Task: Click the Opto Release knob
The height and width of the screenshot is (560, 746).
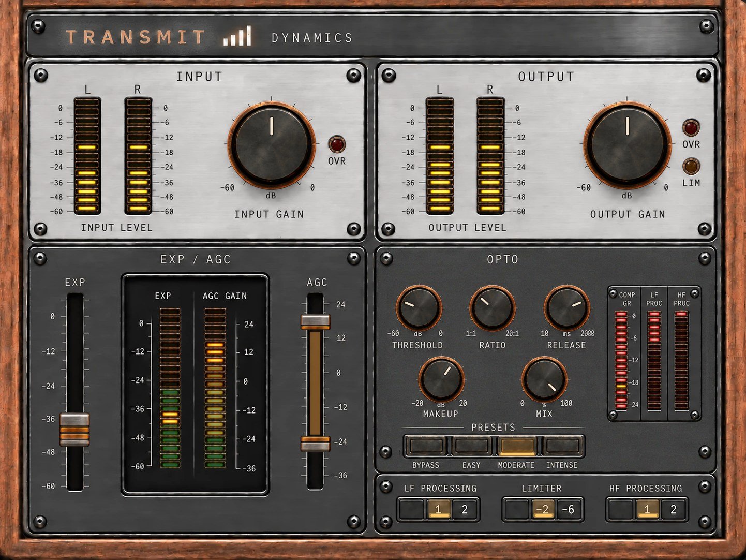Action: 567,307
